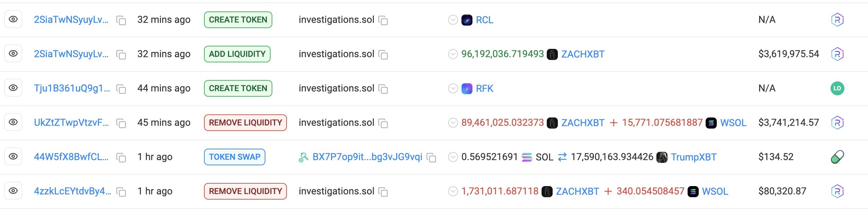The height and width of the screenshot is (210, 868).
Task: Expand details of the RFK create token row
Action: pos(453,89)
